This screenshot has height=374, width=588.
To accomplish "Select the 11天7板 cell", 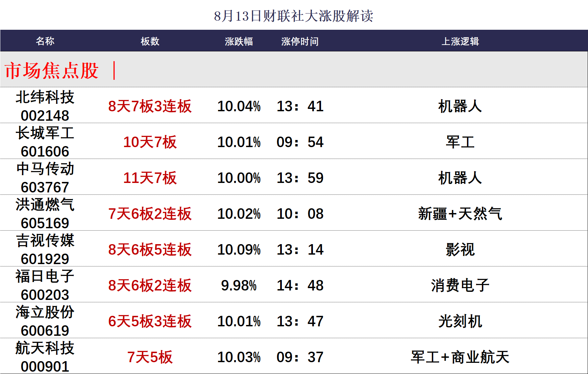I will pos(150,178).
